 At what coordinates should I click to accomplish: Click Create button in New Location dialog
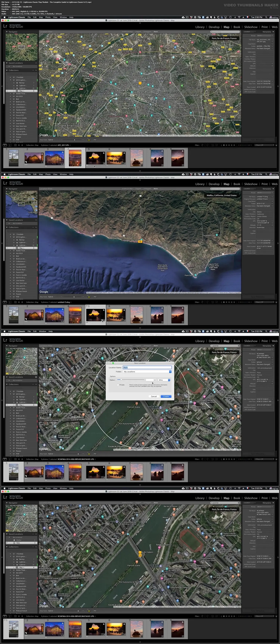(166, 396)
